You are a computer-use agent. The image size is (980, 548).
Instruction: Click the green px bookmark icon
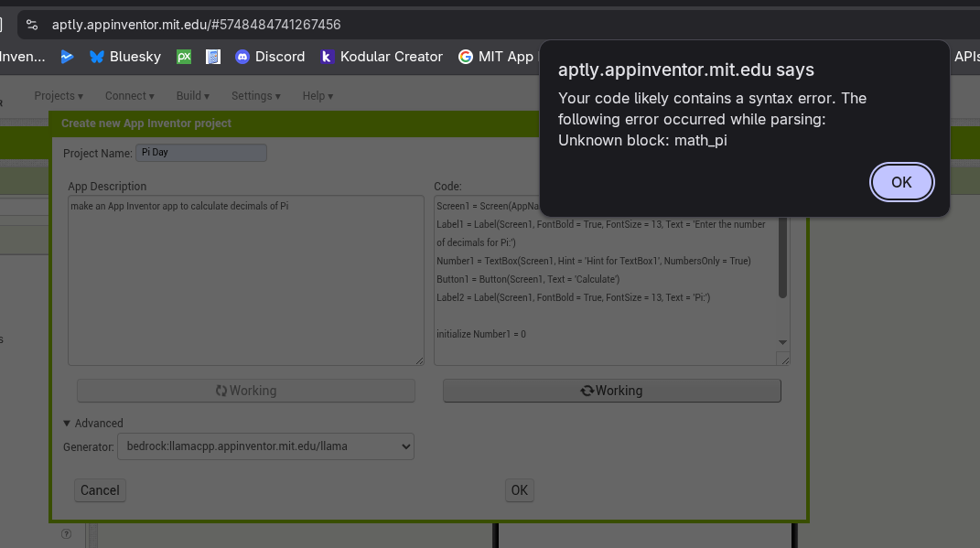(x=184, y=57)
